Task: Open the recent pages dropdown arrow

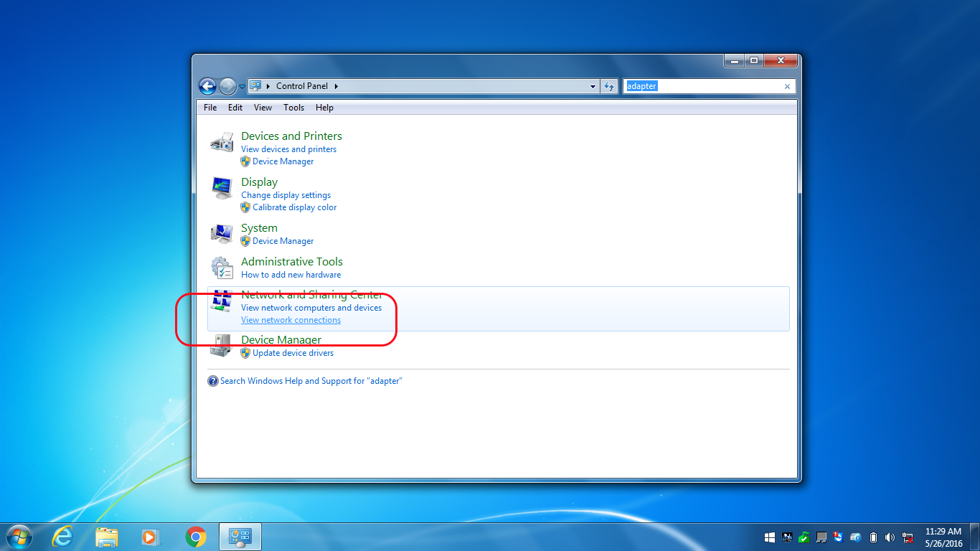Action: (x=242, y=87)
